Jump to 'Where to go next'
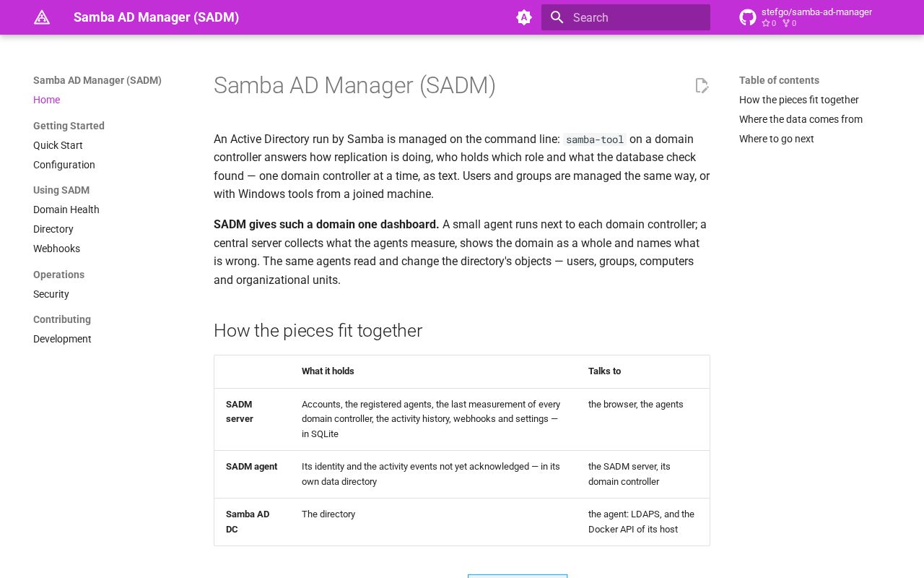 point(777,139)
